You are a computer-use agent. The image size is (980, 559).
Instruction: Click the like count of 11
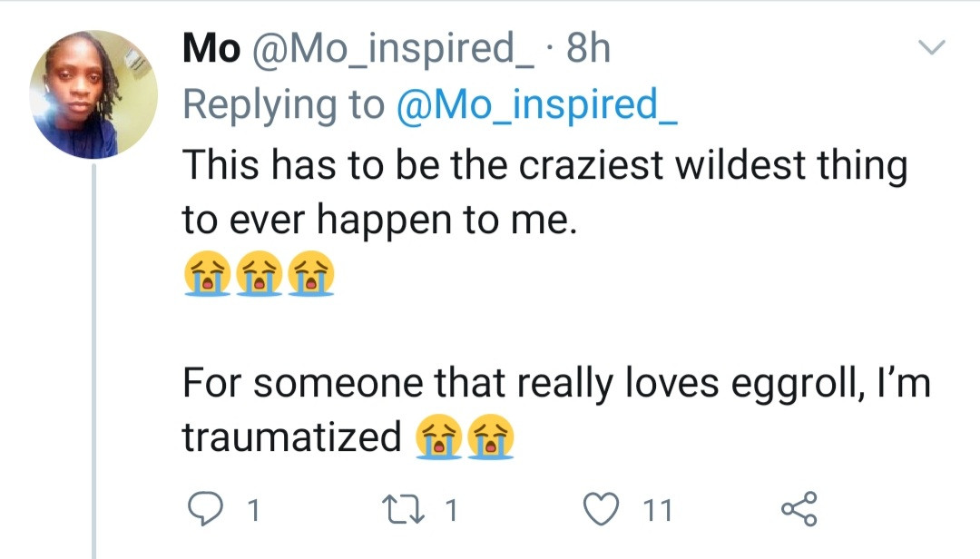657,511
